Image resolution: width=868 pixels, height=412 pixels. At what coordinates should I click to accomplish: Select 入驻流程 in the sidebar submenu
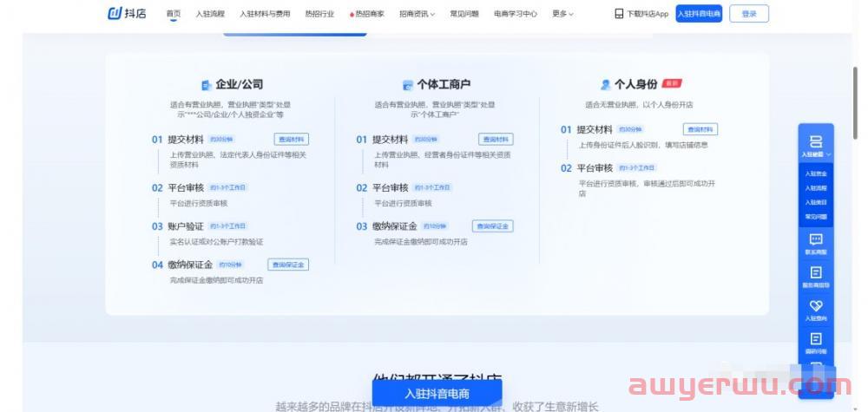pos(816,188)
